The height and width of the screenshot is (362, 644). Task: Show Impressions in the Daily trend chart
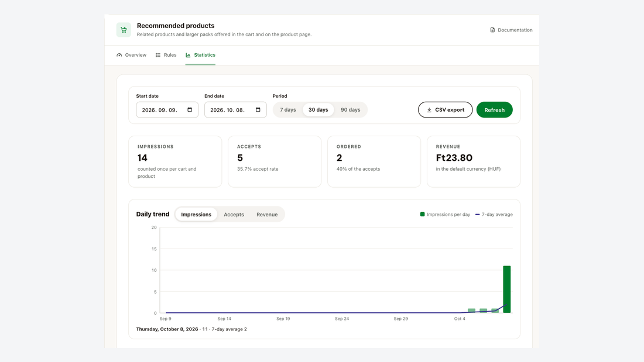(x=196, y=214)
